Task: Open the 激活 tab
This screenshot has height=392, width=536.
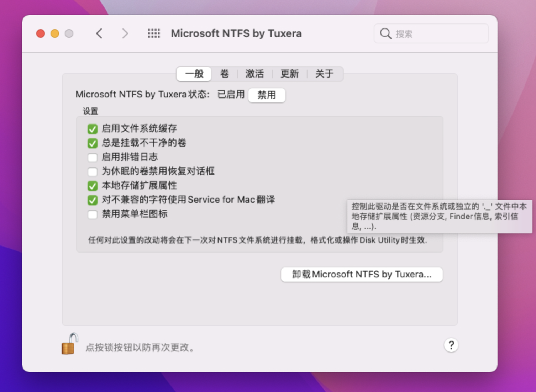Action: point(254,74)
